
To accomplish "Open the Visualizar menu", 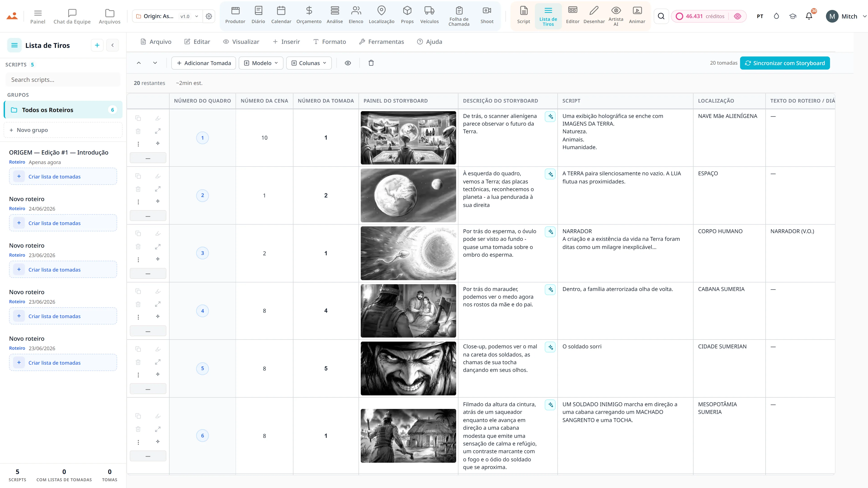I will pos(241,42).
